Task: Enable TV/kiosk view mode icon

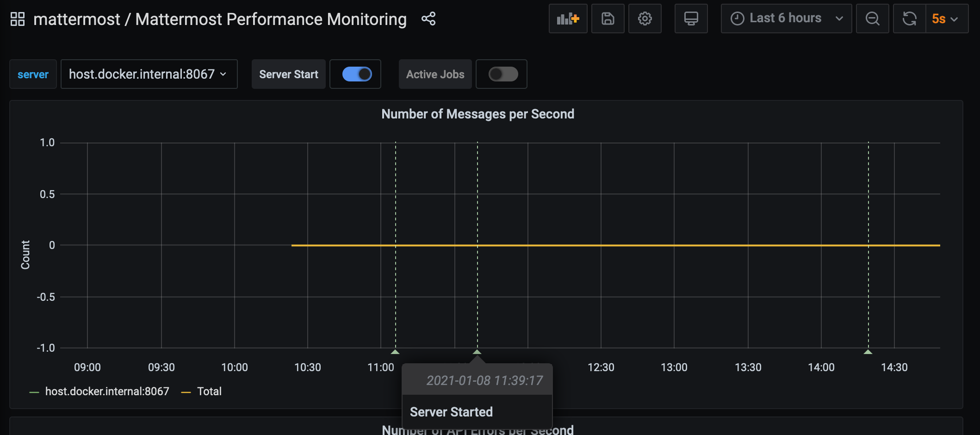Action: pyautogui.click(x=691, y=19)
